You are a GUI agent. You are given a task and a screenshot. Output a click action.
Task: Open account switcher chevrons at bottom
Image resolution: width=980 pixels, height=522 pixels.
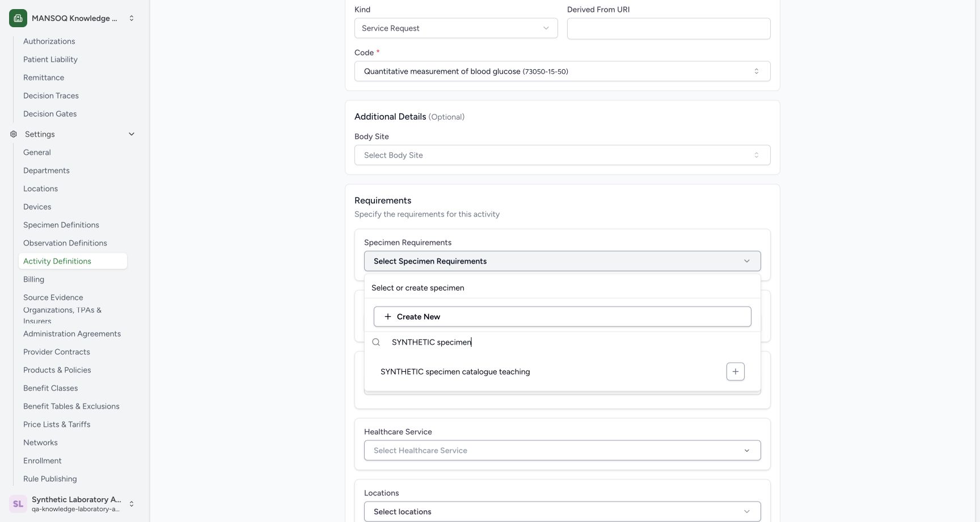132,503
